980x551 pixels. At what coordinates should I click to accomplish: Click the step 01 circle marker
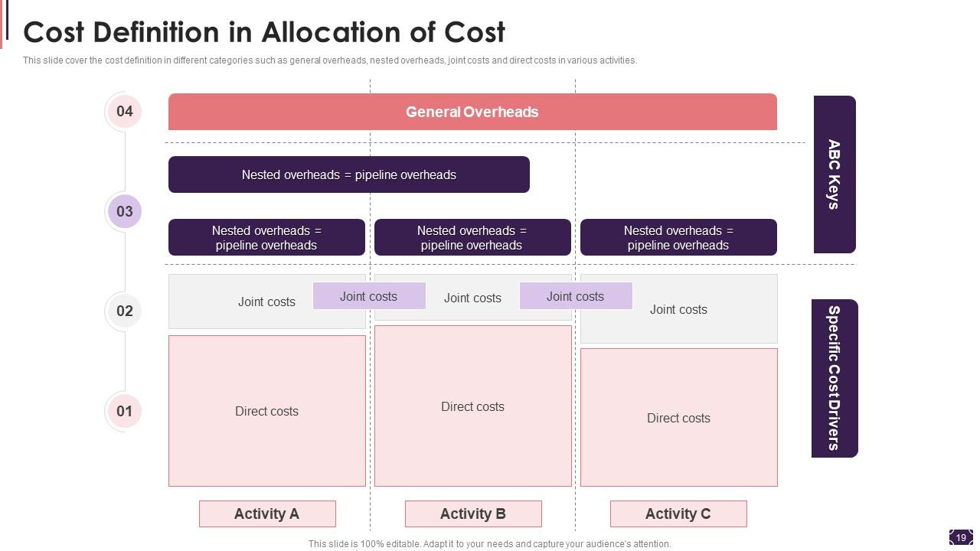point(124,411)
